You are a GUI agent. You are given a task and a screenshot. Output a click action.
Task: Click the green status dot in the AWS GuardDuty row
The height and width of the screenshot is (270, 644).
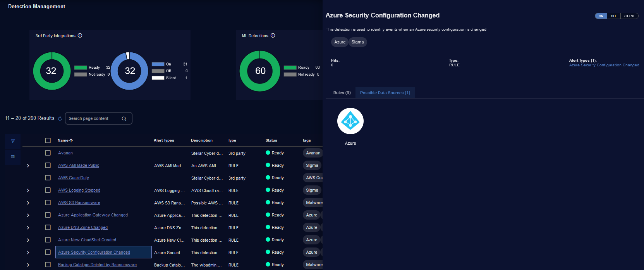(268, 178)
